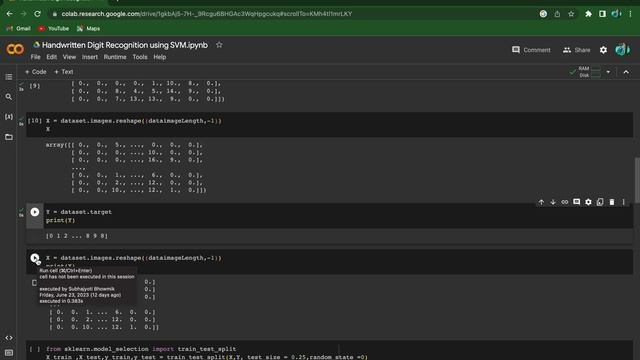
Task: Copy link to the selected cell
Action: click(565, 202)
